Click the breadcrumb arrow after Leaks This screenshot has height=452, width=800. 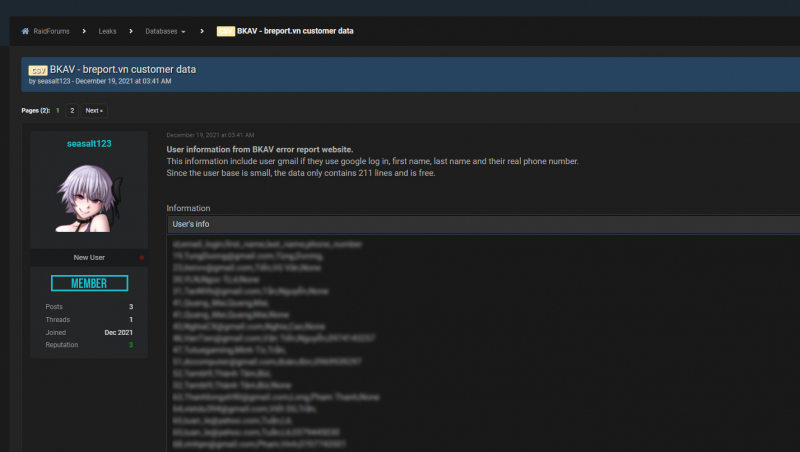click(131, 31)
